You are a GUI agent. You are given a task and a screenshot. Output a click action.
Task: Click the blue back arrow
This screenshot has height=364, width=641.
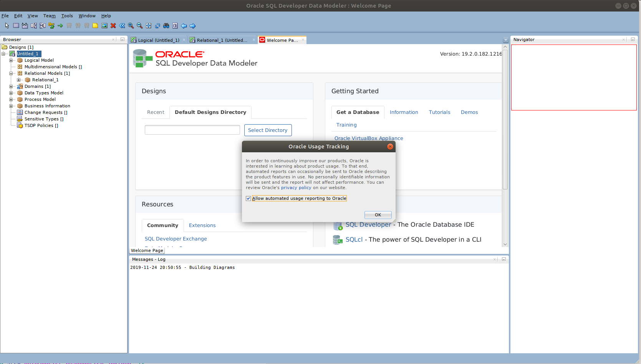pyautogui.click(x=184, y=26)
